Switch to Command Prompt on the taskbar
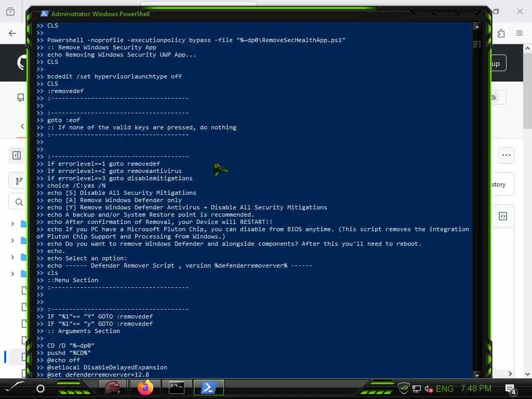The width and height of the screenshot is (532, 399). coord(177,388)
